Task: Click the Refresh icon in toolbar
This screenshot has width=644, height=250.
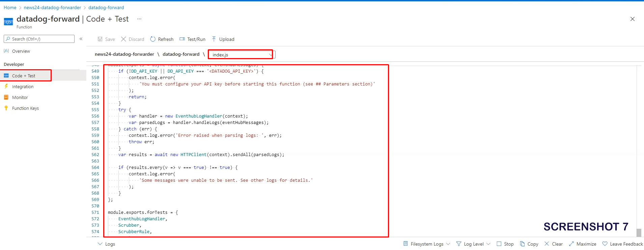Action: [x=153, y=39]
